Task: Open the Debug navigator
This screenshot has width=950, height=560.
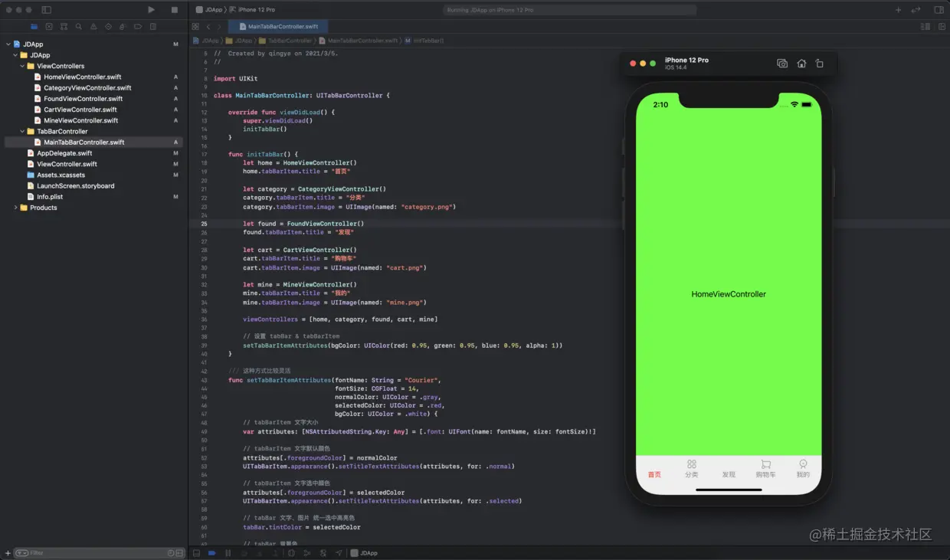Action: [123, 27]
